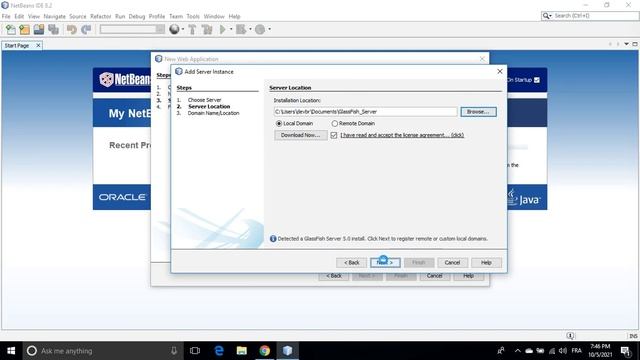This screenshot has width=640, height=360.
Task: Click Cancel in Add Server Instance dialog
Action: (x=452, y=262)
